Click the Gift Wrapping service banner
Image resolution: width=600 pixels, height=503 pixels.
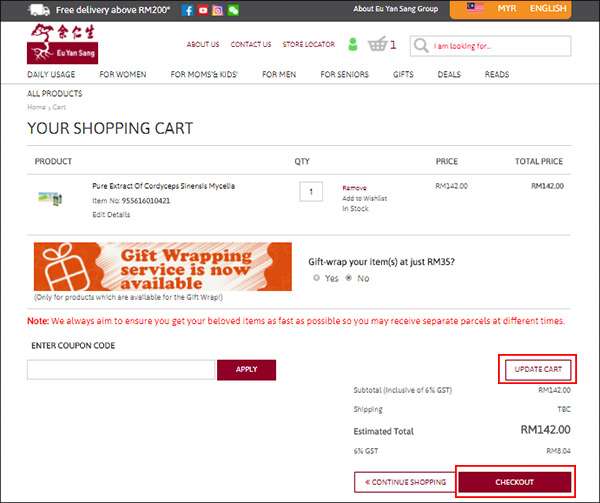(163, 267)
